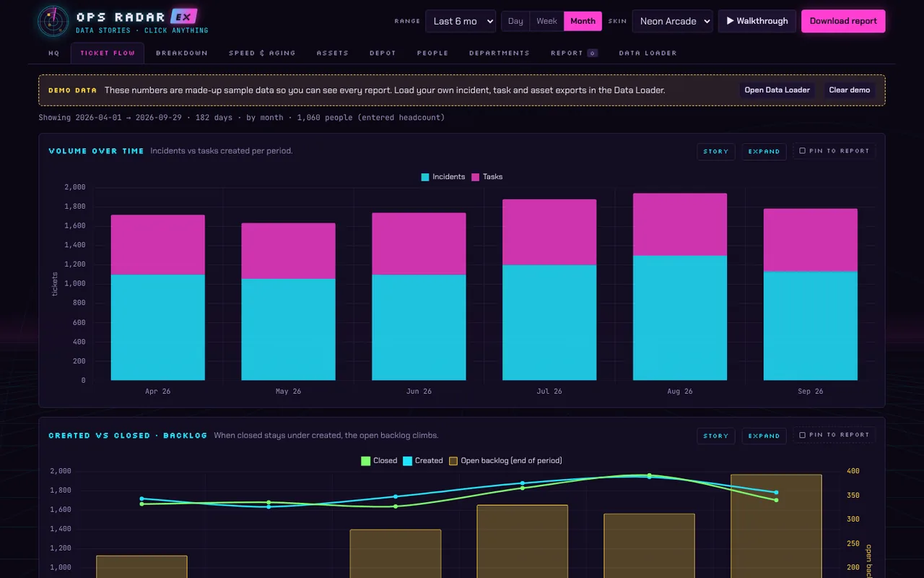924x578 pixels.
Task: Start the Walkthrough with the play icon
Action: [x=757, y=21]
